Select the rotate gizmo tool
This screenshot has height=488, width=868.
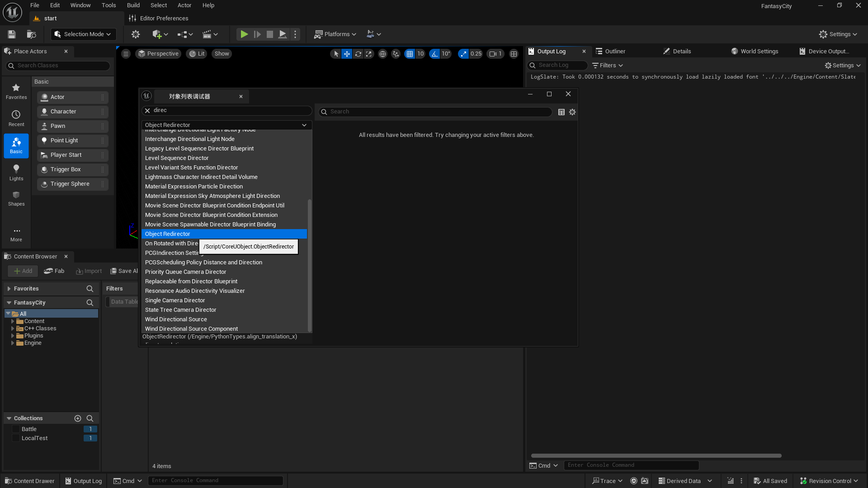(x=358, y=54)
